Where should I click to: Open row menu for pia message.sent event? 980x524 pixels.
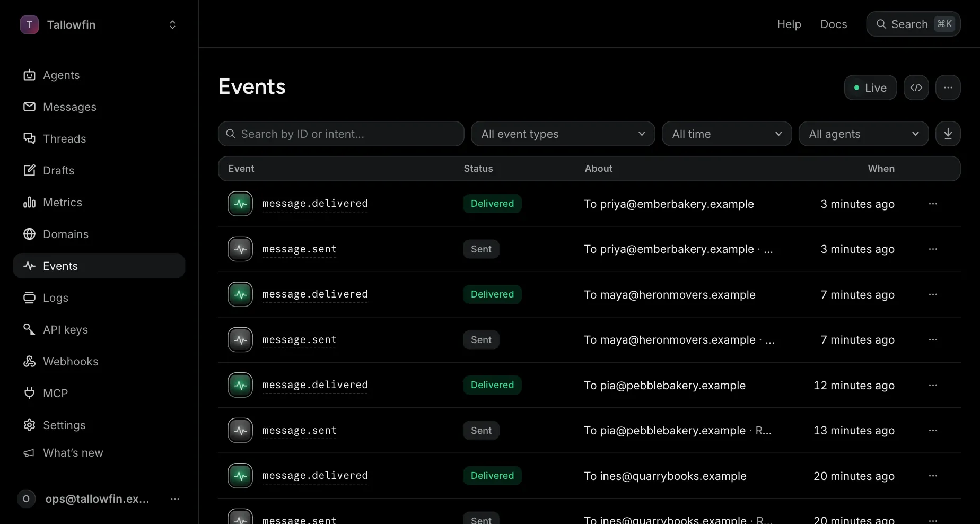[933, 431]
